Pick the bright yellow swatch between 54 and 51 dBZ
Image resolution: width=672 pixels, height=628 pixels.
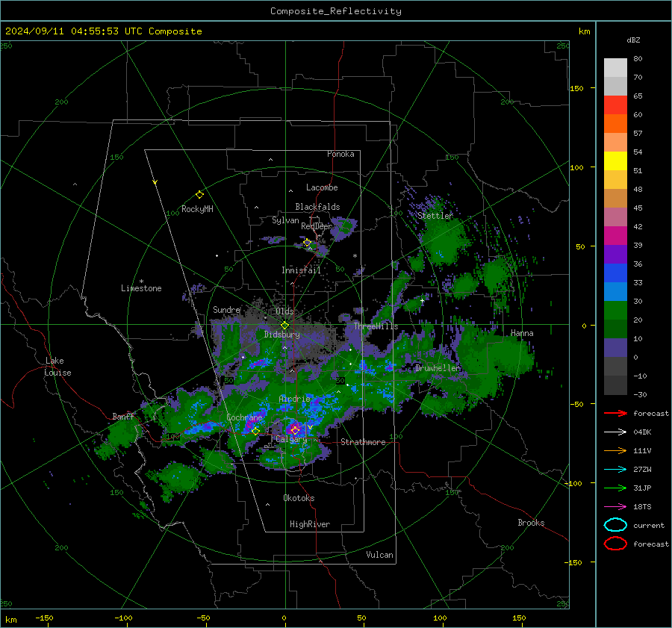pyautogui.click(x=615, y=161)
